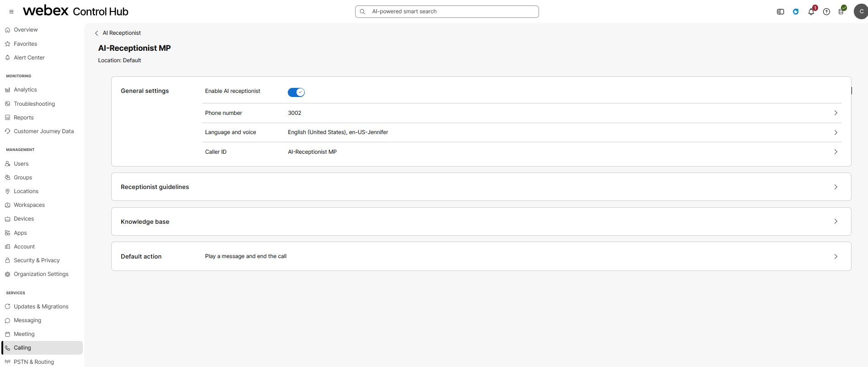The height and width of the screenshot is (367, 868).
Task: Click the Knowledge base heading
Action: (x=145, y=222)
